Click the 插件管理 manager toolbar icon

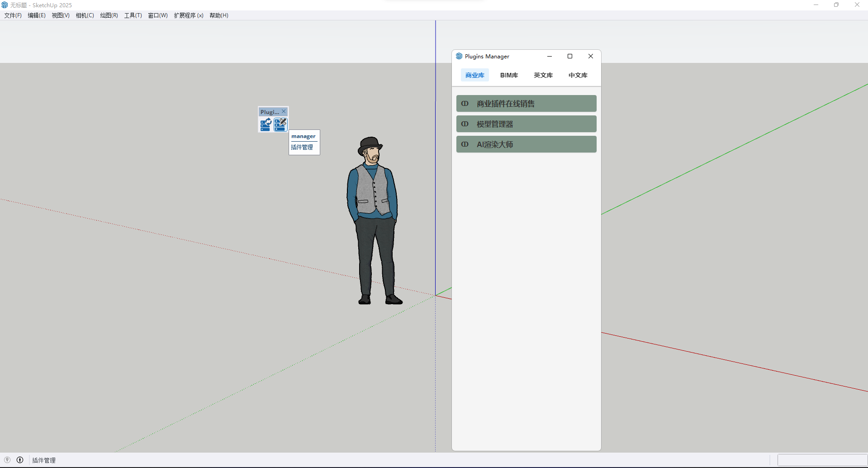pyautogui.click(x=280, y=124)
